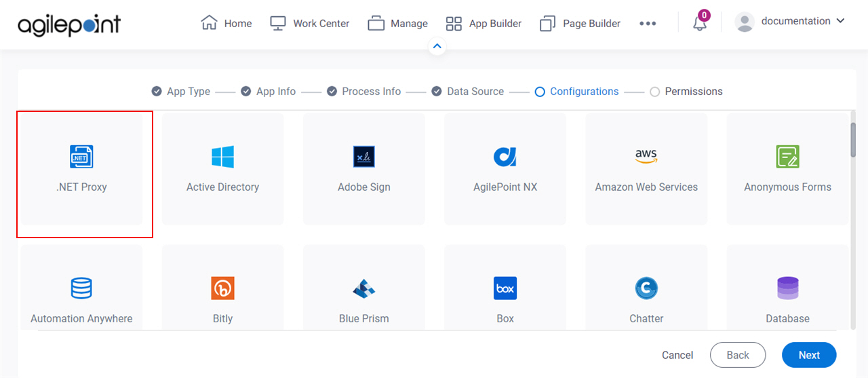The image size is (868, 378).
Task: Select the Chatter icon
Action: [646, 288]
